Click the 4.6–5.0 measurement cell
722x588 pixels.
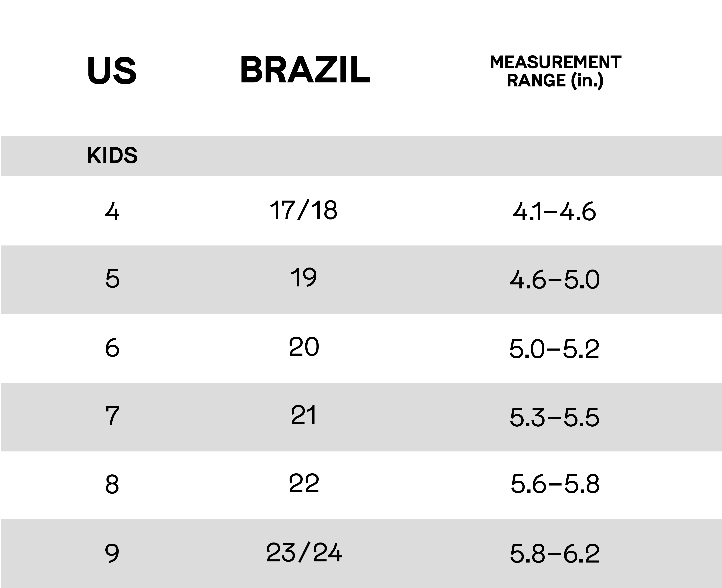[x=554, y=280]
